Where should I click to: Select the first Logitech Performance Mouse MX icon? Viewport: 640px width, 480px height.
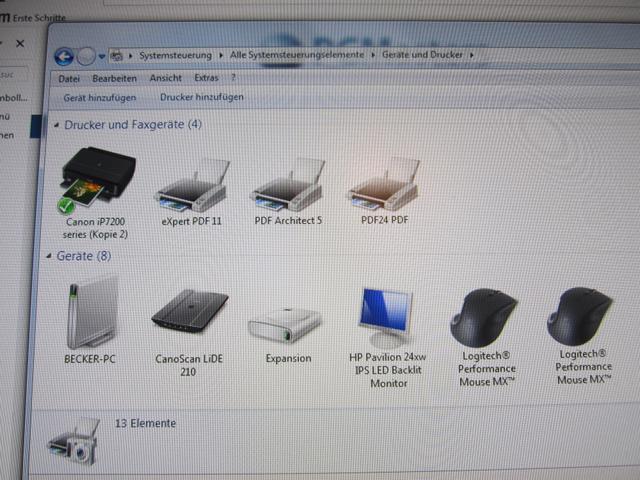coord(483,318)
